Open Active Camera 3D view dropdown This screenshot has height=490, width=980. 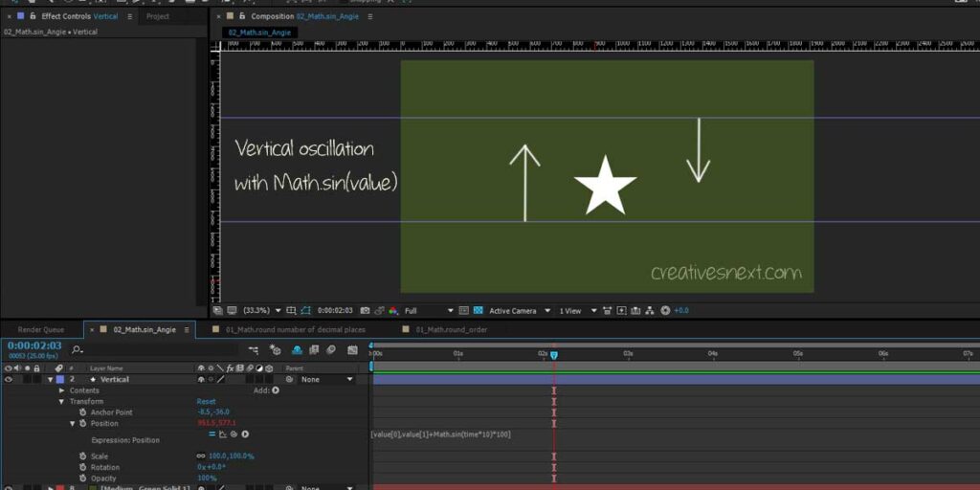point(520,311)
